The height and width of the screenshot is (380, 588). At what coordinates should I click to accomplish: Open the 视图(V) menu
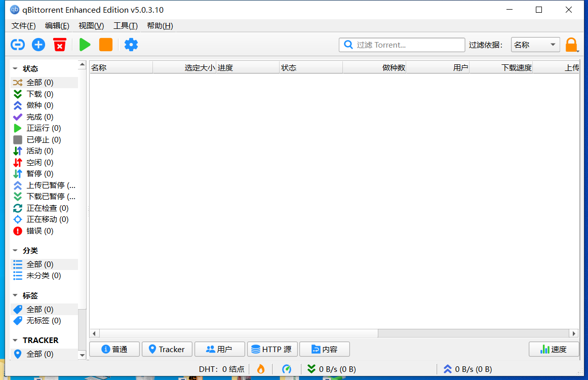pos(91,25)
